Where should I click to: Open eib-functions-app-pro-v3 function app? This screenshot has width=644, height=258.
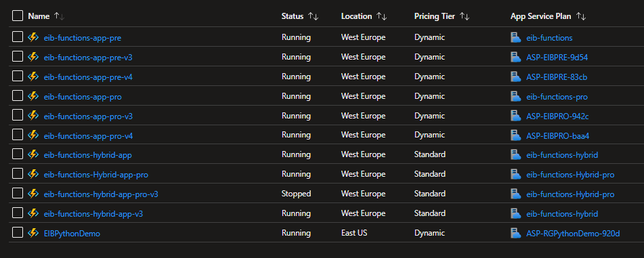click(x=88, y=116)
